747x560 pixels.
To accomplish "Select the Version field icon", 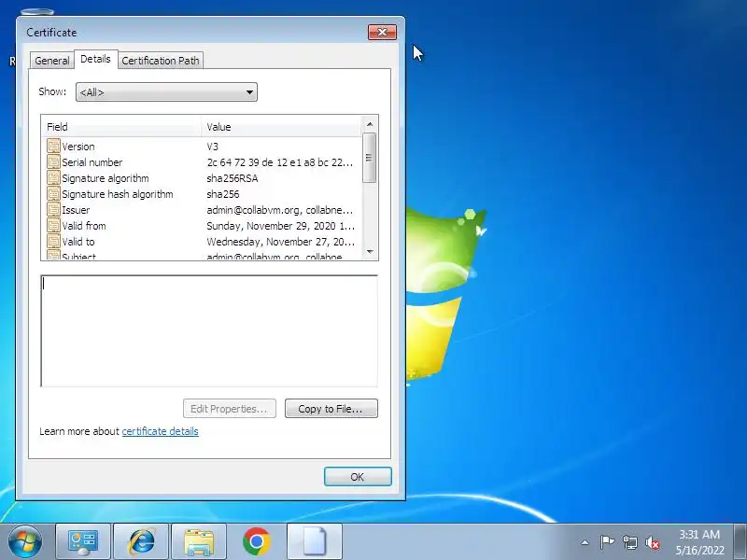I will [54, 147].
